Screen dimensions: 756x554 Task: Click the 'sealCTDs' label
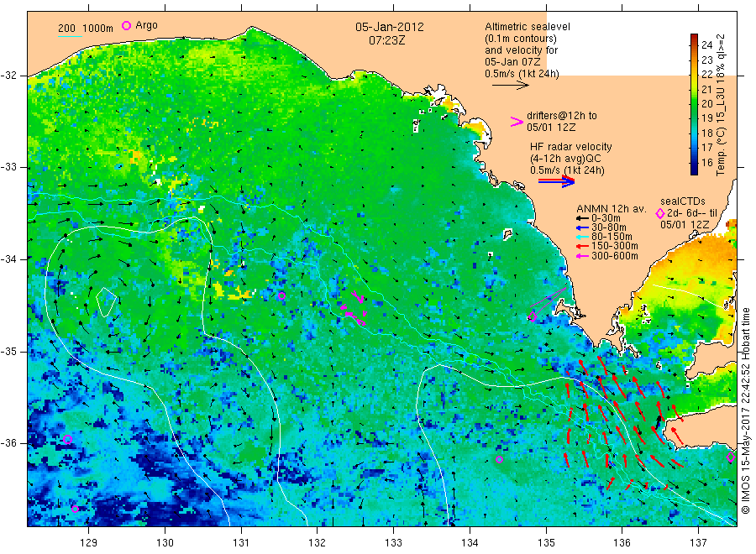(x=683, y=201)
